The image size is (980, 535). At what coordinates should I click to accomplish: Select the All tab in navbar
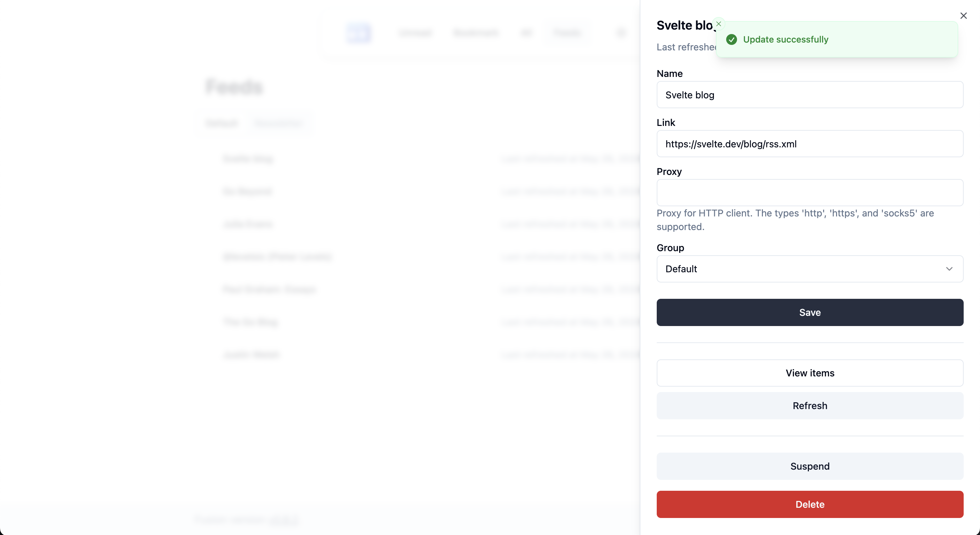526,33
